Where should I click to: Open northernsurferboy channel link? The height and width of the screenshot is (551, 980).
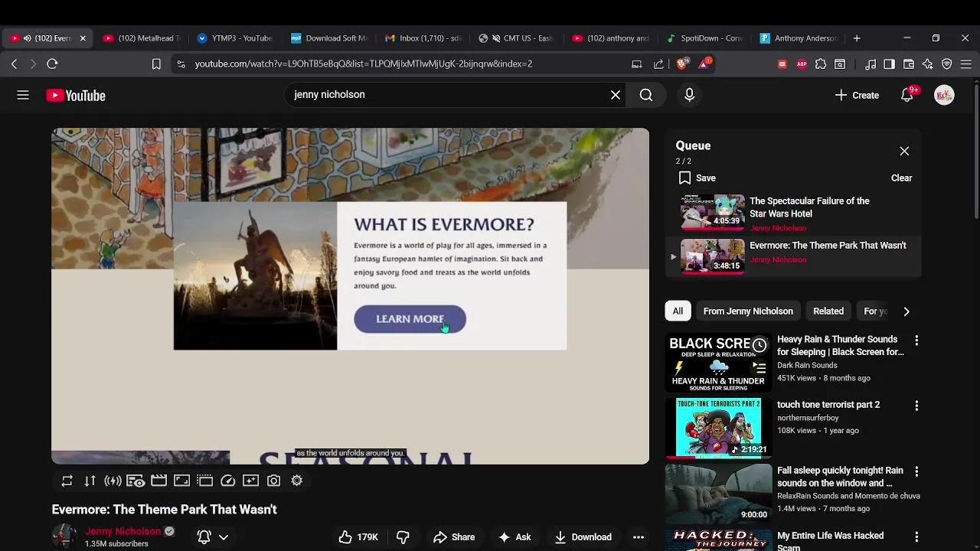pyautogui.click(x=808, y=418)
